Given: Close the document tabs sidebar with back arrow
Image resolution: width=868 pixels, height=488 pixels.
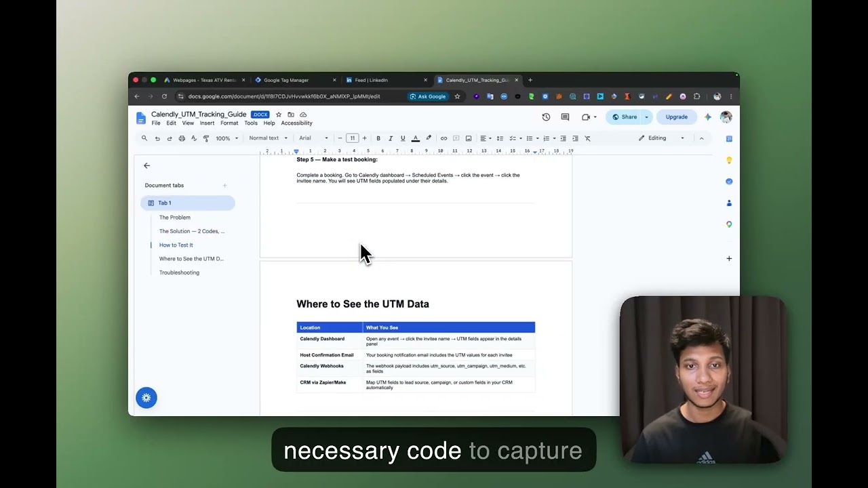Looking at the screenshot, I should point(146,165).
